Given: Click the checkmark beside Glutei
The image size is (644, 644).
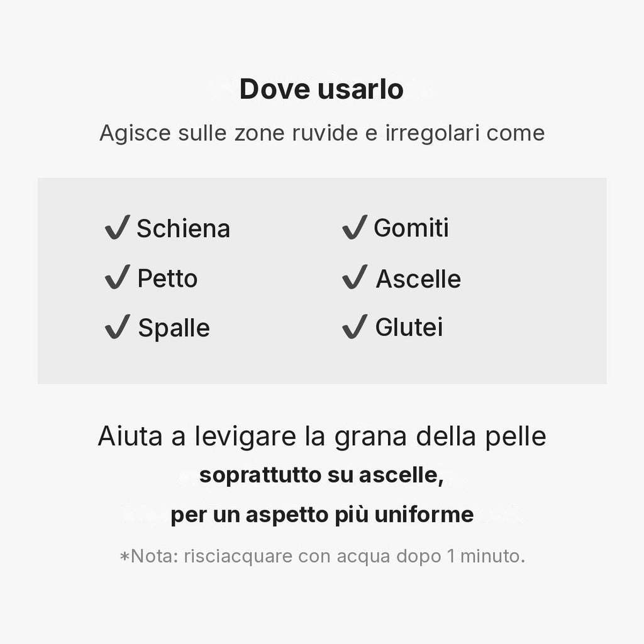Looking at the screenshot, I should pos(355,326).
